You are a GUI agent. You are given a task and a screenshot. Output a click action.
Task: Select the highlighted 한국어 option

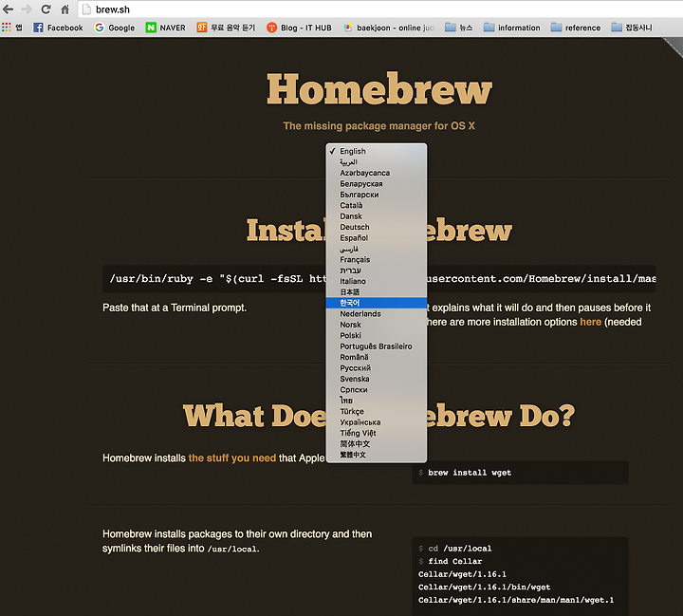tap(377, 303)
